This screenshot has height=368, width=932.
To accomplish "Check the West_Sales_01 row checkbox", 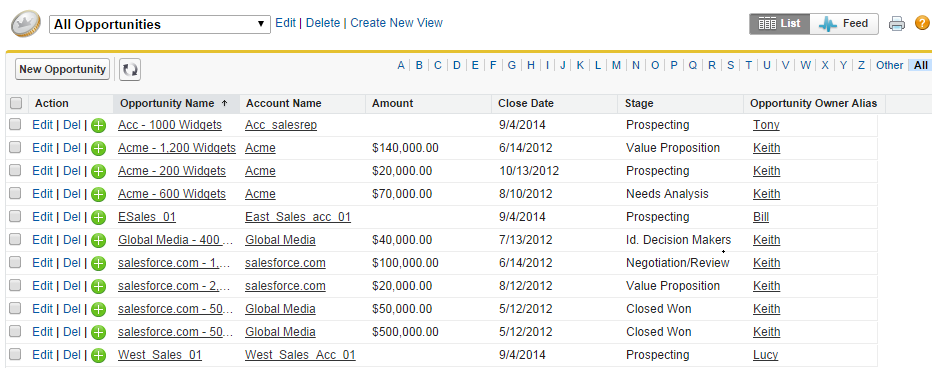I will coord(15,354).
